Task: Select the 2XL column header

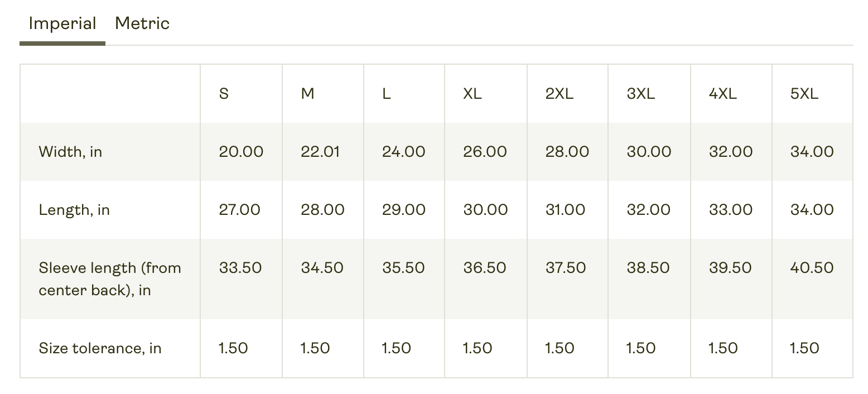Action: (560, 94)
